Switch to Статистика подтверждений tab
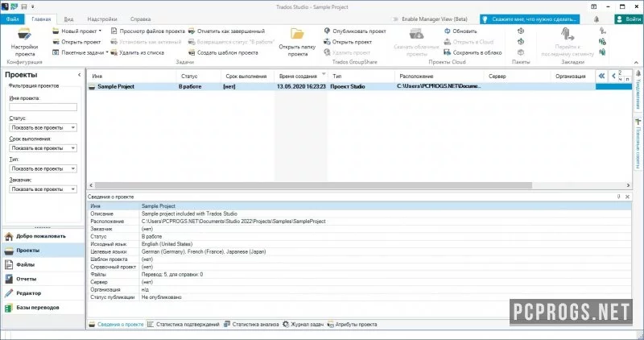 click(x=184, y=325)
